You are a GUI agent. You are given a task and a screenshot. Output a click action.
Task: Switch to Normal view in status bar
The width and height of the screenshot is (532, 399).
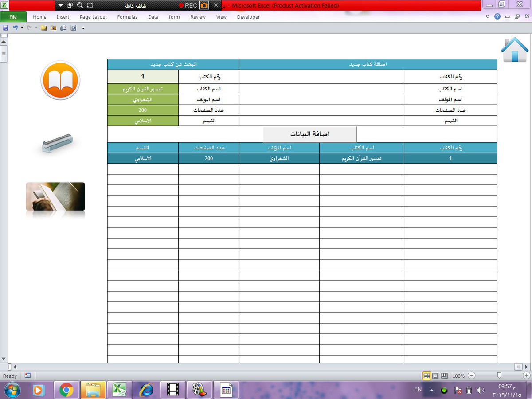[426, 376]
